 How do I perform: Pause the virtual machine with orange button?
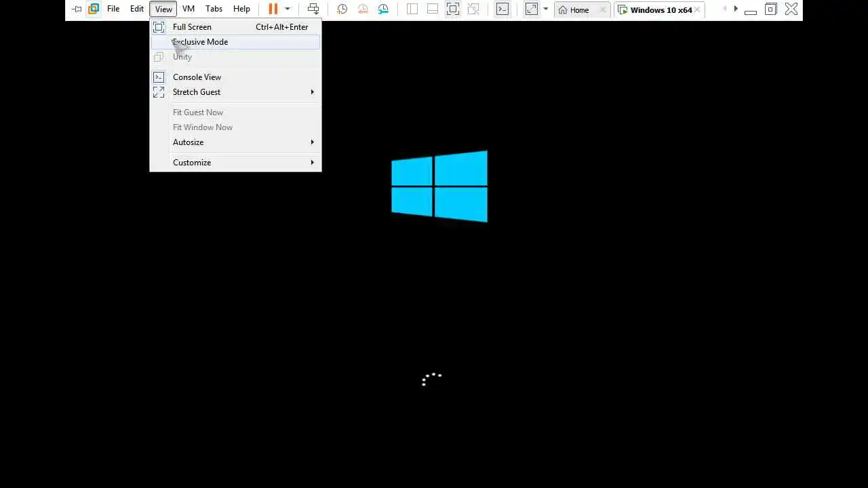(x=273, y=9)
